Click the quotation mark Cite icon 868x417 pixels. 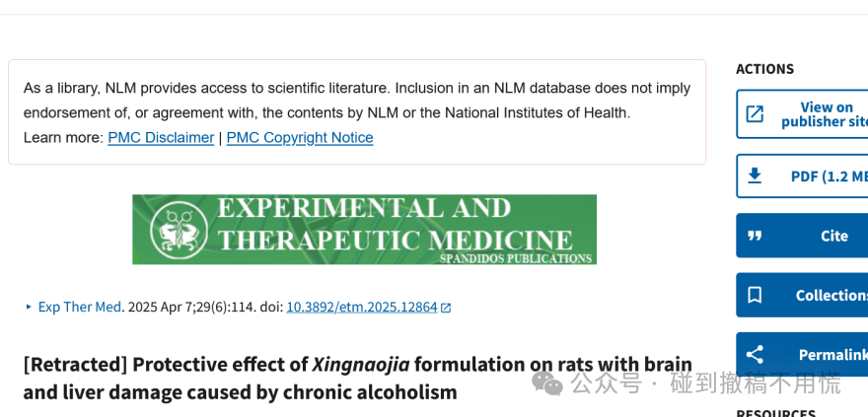pos(755,236)
